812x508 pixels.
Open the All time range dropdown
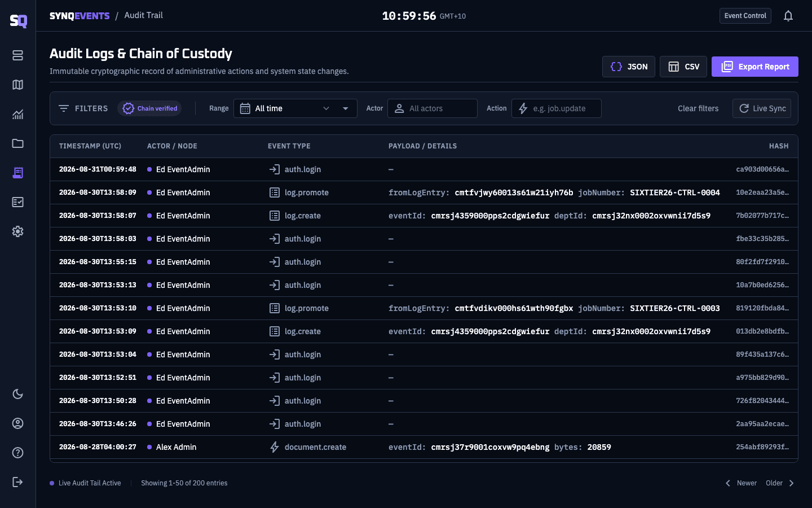pos(295,108)
